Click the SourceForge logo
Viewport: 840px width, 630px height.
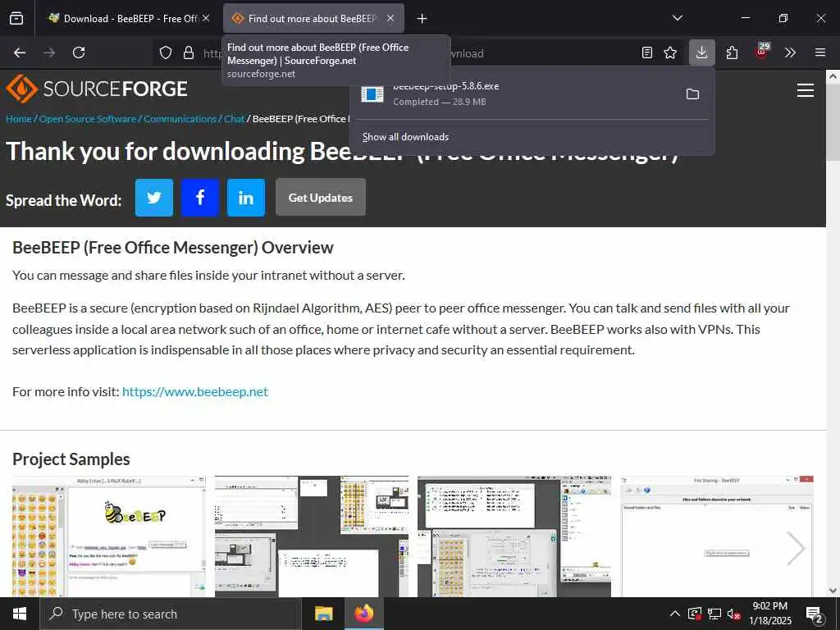click(97, 89)
